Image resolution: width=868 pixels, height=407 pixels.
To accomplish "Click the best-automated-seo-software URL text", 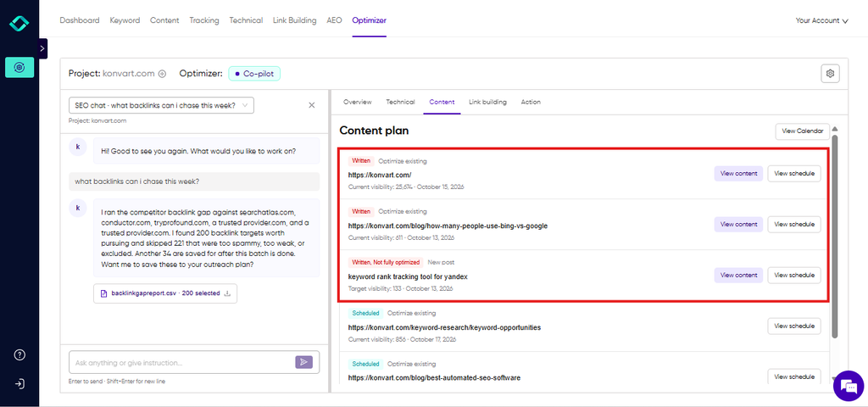I will (435, 377).
